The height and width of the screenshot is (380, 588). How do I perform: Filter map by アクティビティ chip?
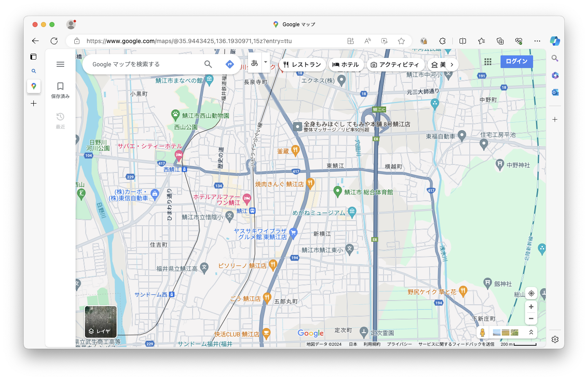point(395,65)
